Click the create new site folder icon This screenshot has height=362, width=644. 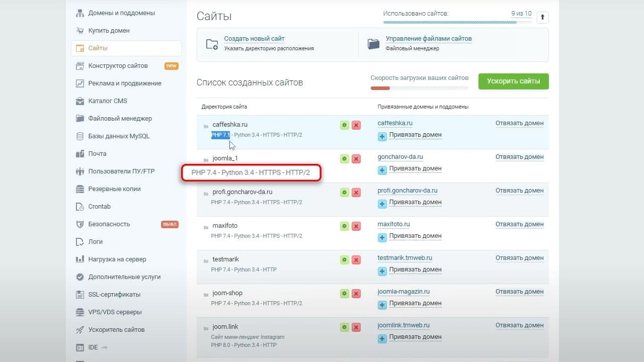(212, 44)
